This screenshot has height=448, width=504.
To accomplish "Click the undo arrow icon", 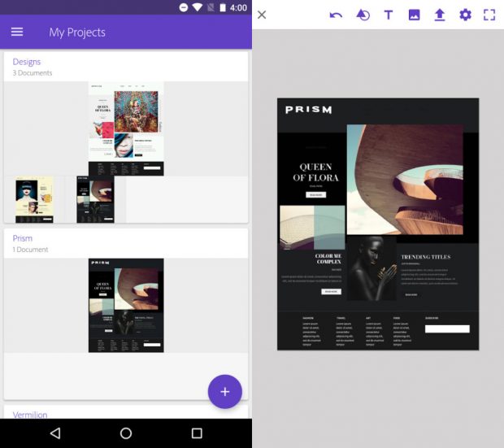I will pos(336,15).
